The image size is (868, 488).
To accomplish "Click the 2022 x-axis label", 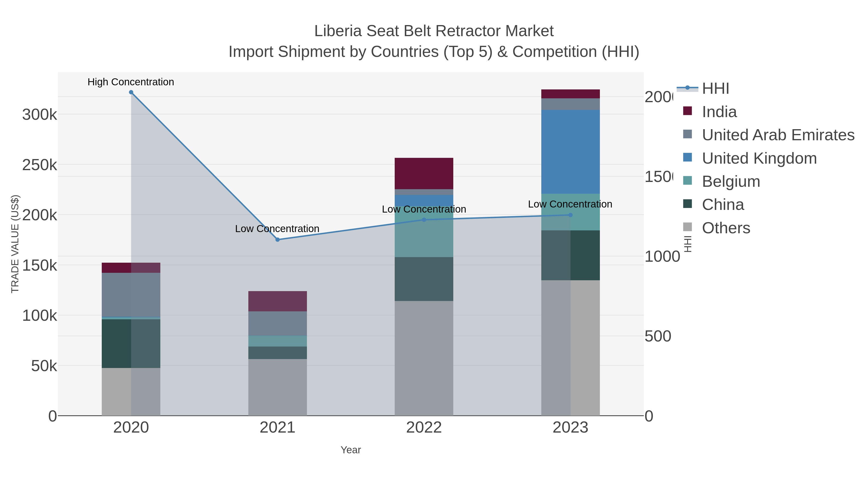I will (424, 428).
